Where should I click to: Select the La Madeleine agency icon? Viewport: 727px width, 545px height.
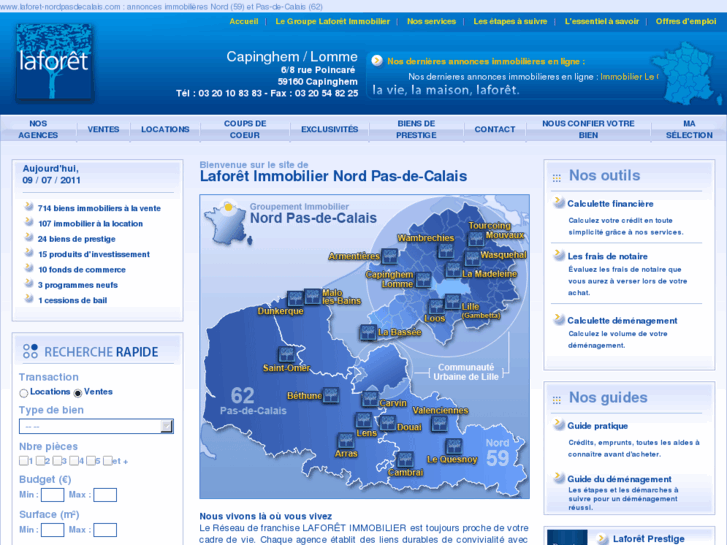click(x=453, y=269)
